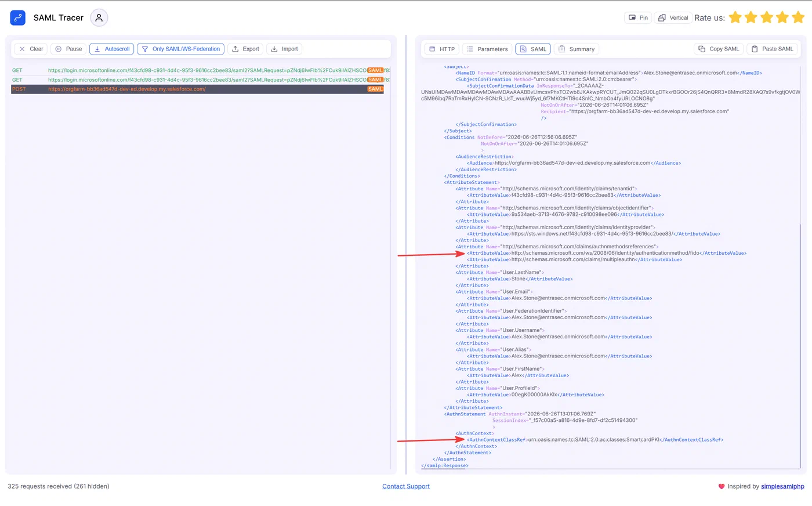This screenshot has width=812, height=506.
Task: Import a saved trace
Action: (x=284, y=49)
